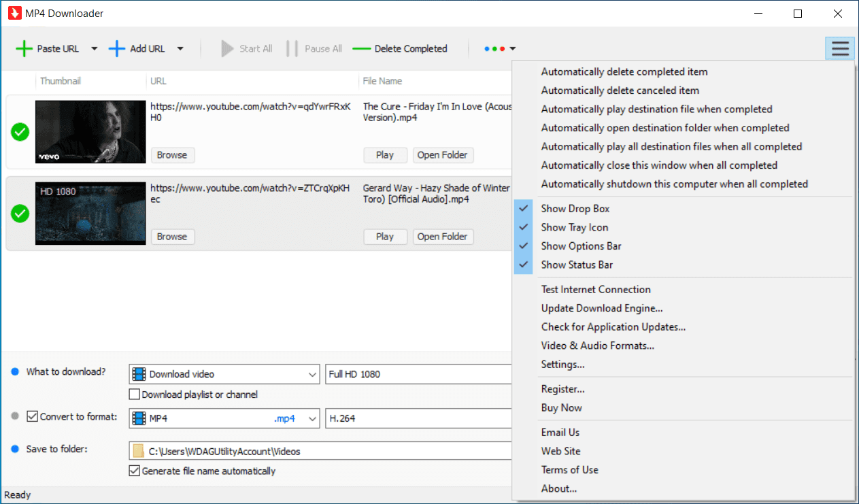Click the blue plus Add URL icon

[x=117, y=49]
